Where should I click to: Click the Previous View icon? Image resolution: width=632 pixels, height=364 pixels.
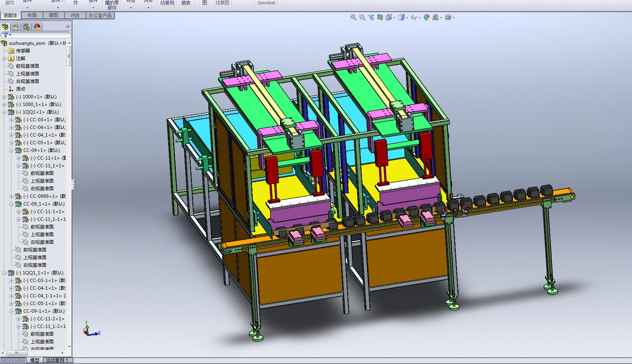(x=371, y=17)
